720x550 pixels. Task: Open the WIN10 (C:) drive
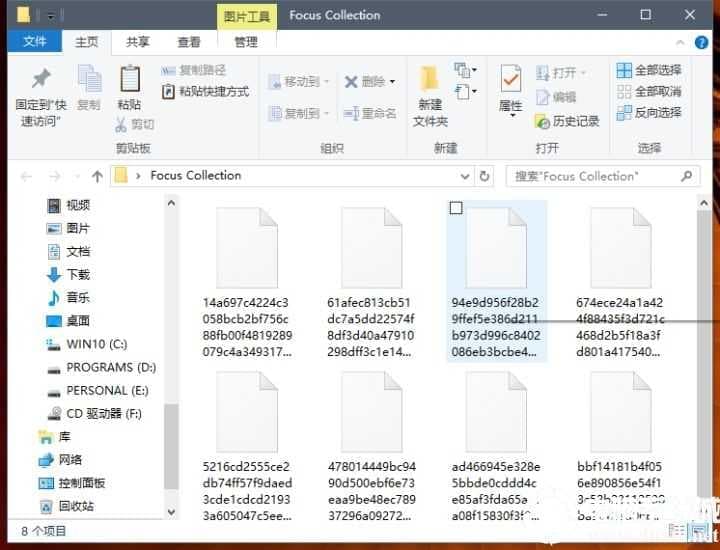click(x=87, y=344)
